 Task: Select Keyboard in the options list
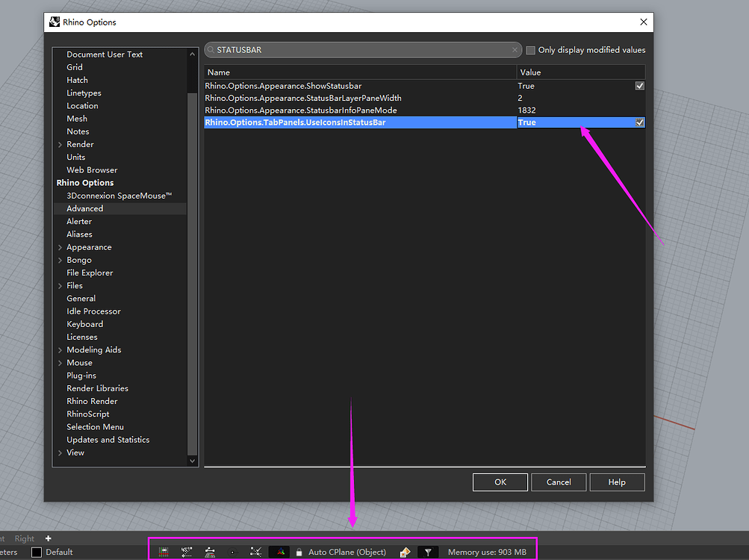click(x=84, y=324)
